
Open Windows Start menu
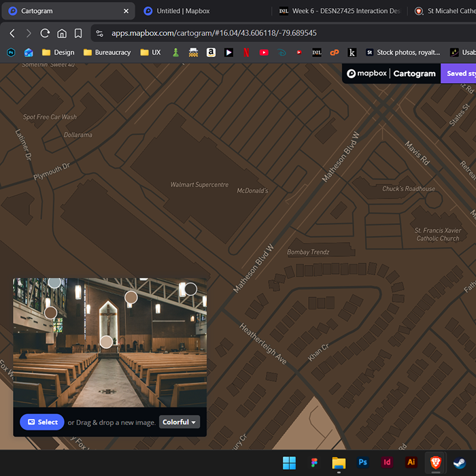coord(289,462)
